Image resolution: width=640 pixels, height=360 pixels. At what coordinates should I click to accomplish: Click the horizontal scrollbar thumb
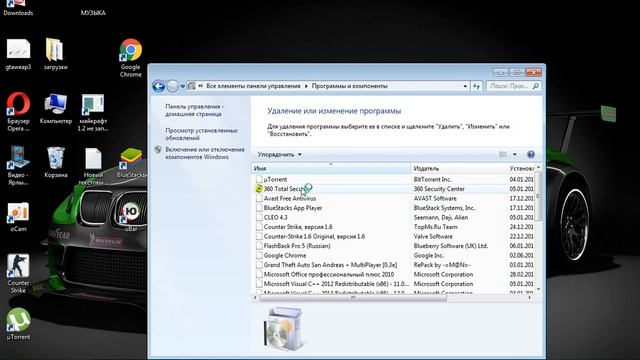coord(353,298)
